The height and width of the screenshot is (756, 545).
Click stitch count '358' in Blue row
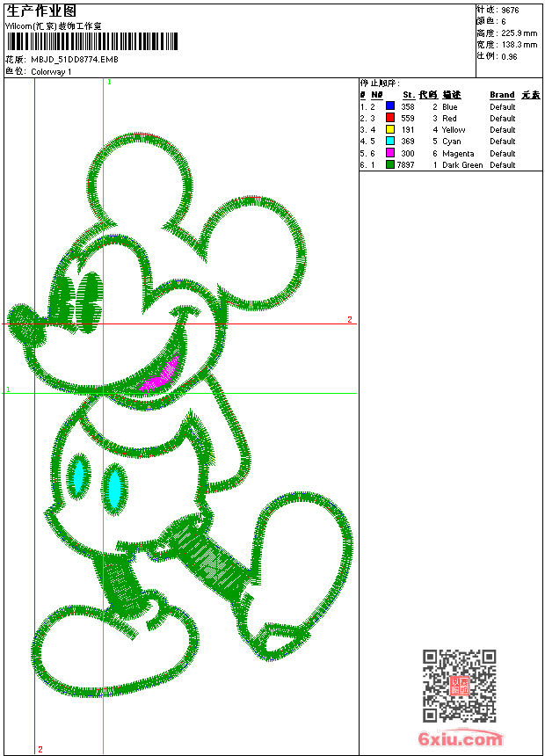(408, 107)
